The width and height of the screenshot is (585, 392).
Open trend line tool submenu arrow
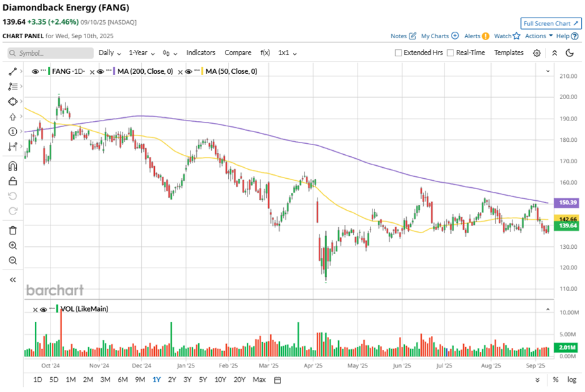[21, 71]
